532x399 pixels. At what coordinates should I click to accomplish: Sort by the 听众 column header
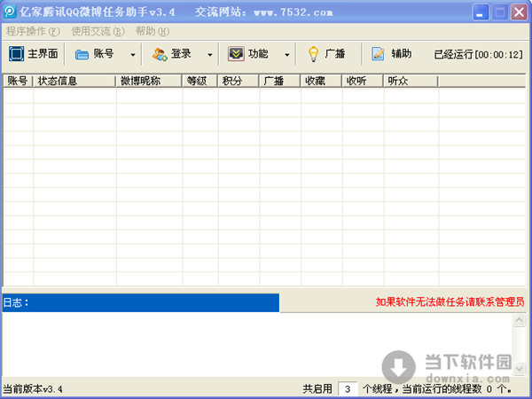(x=411, y=81)
